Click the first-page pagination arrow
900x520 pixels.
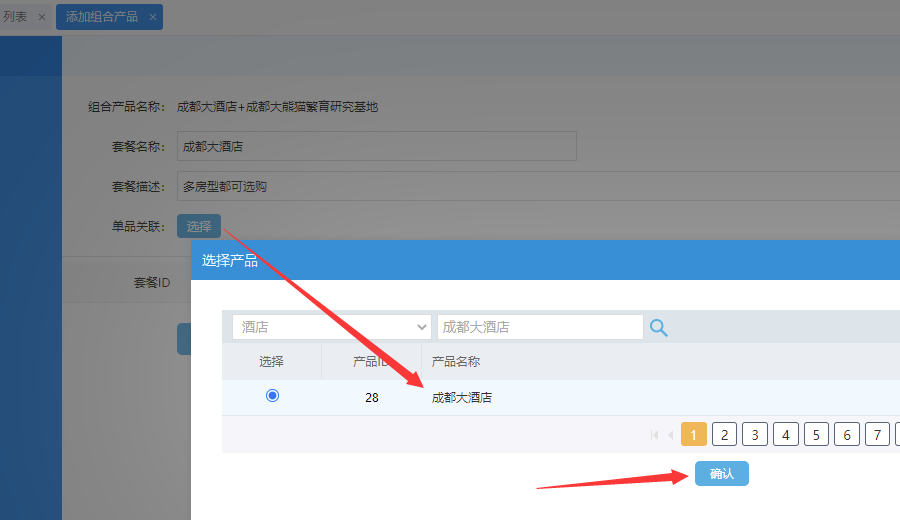pyautogui.click(x=655, y=435)
